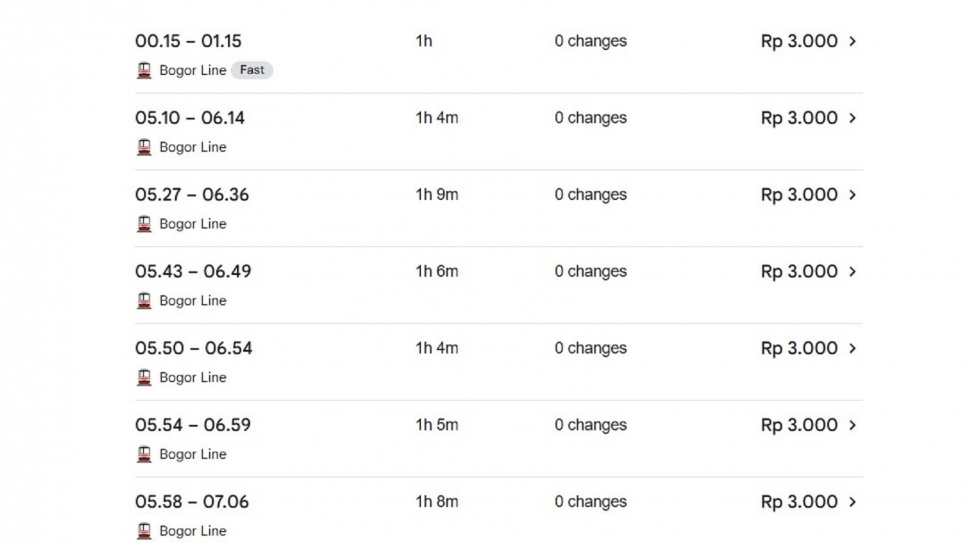Click train icon for 05.50 – 06.54 trip
Screen dimensions: 970x544
pyautogui.click(x=144, y=378)
